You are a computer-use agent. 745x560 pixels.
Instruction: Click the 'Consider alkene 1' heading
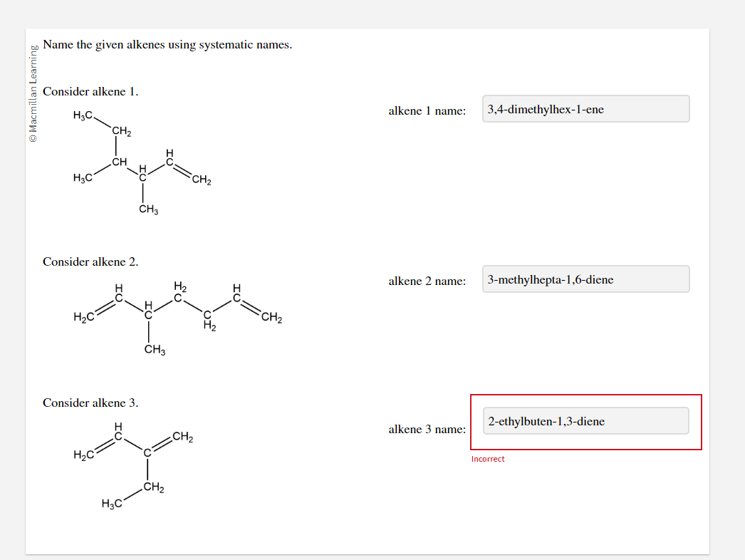coord(90,91)
